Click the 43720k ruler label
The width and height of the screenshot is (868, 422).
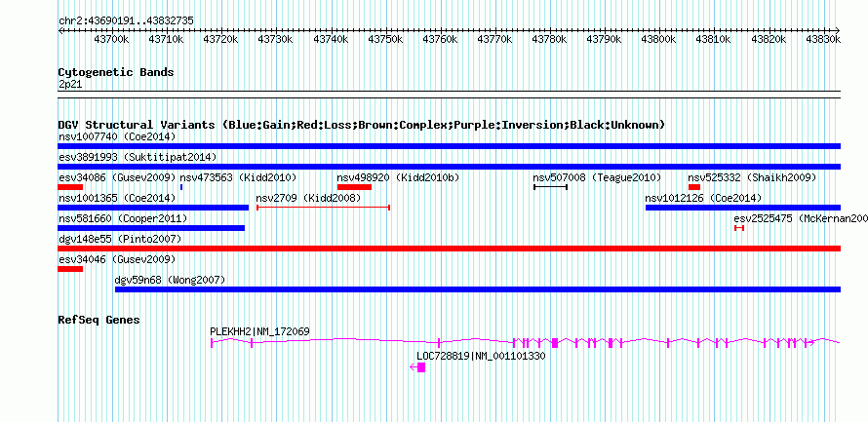pos(220,39)
